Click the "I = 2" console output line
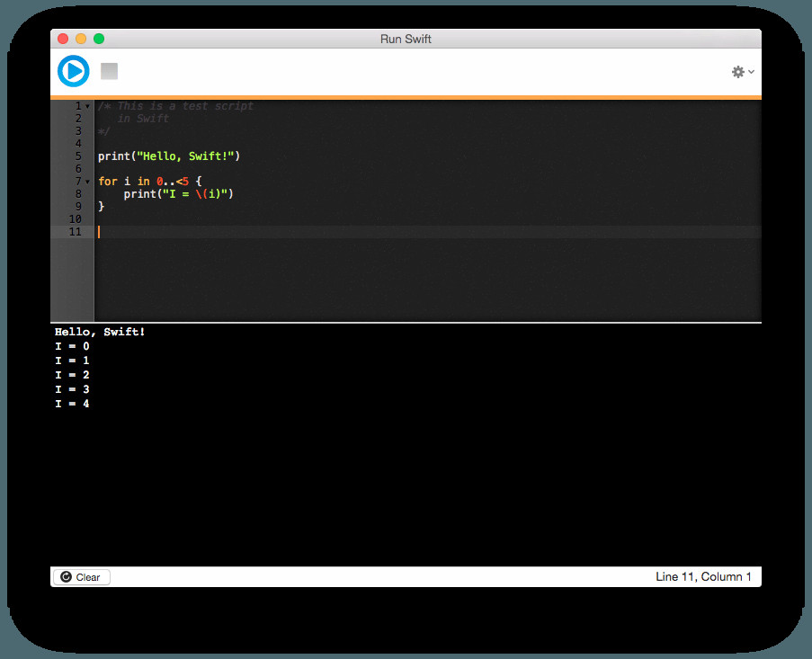Viewport: 812px width, 659px height. (72, 375)
